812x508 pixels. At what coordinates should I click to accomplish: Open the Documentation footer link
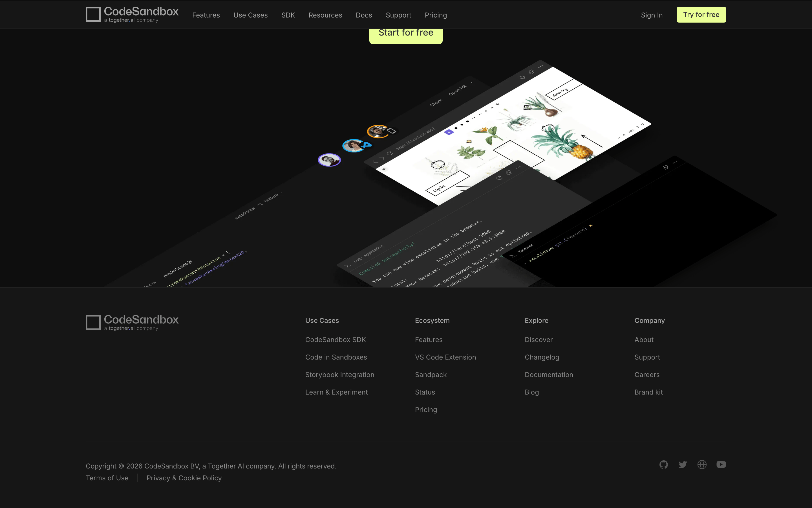click(549, 375)
